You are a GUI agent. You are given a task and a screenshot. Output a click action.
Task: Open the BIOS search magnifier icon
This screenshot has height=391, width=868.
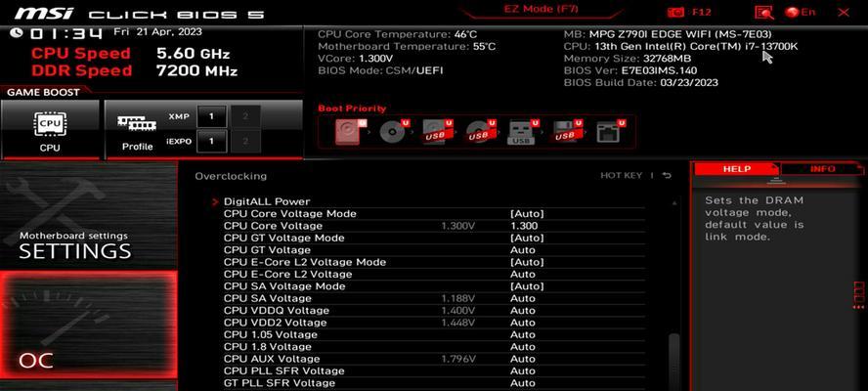[764, 12]
